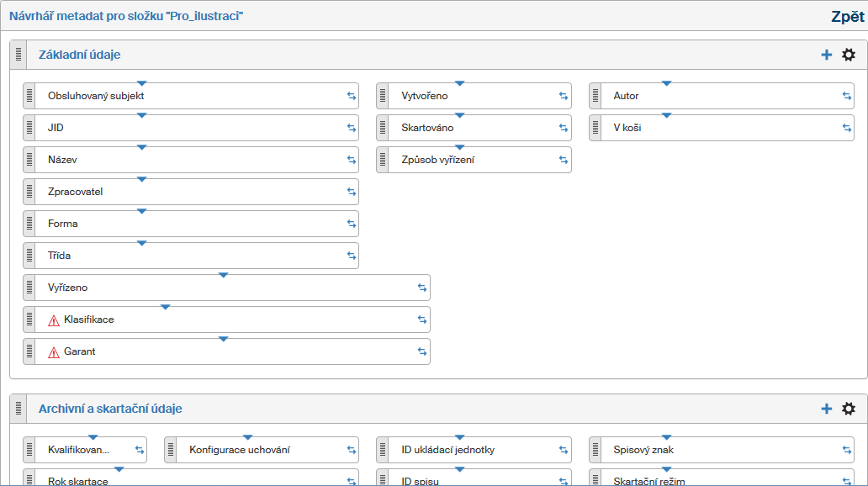Screen dimensions: 868x486
Task: Click swap arrows icon on Autor field
Action: 847,96
